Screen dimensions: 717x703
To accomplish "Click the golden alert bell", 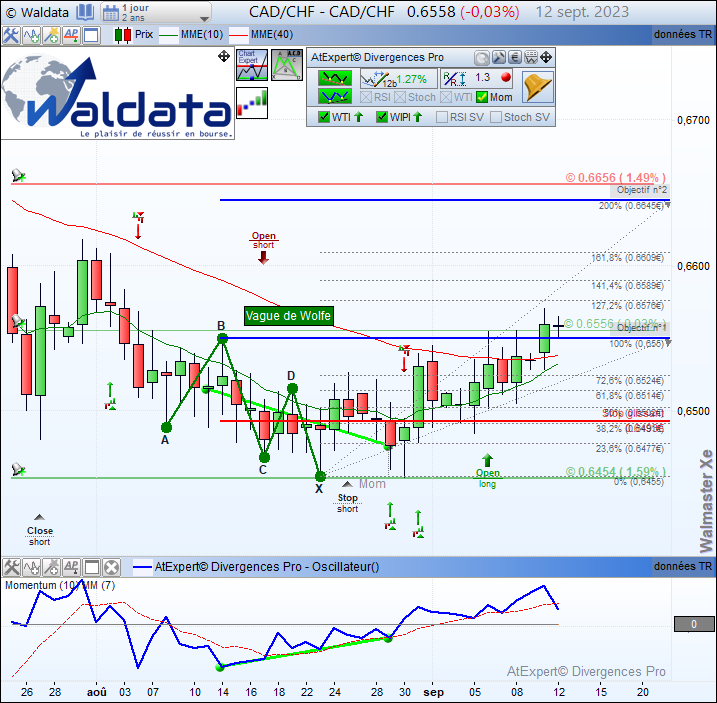I will 537,86.
